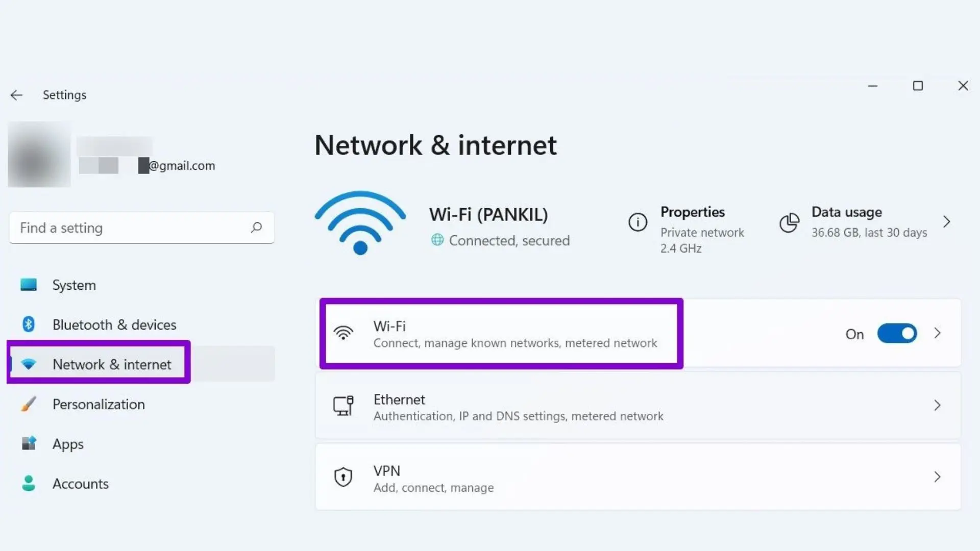Click the back arrow in Settings
This screenshot has width=980, height=551.
pos(16,95)
